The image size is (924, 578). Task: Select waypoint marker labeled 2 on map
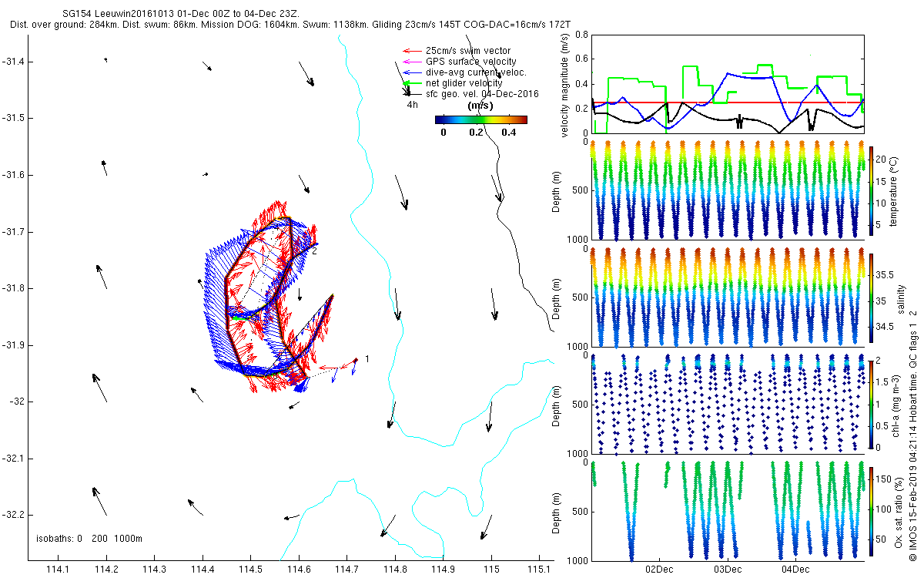315,245
